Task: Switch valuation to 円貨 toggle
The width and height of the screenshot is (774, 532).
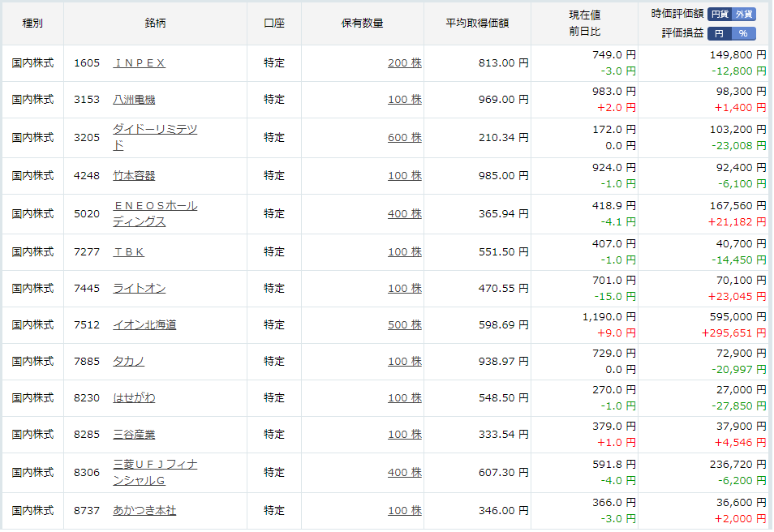Action: [720, 15]
